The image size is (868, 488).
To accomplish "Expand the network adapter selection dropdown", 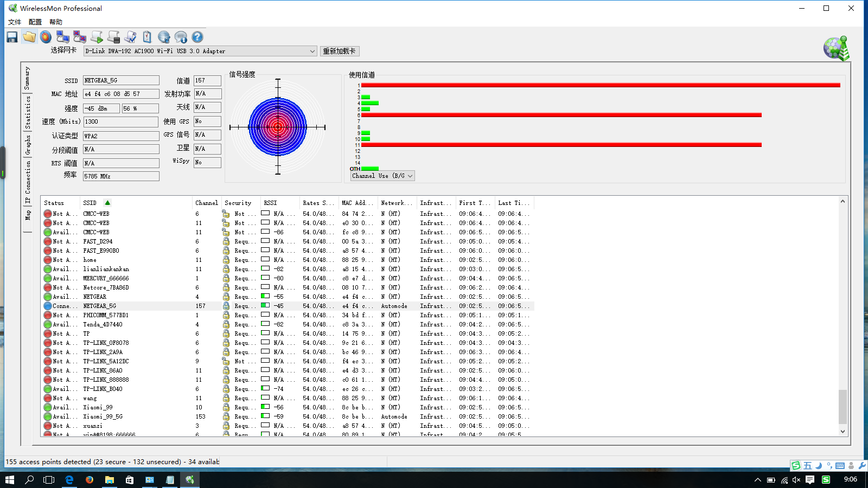I will 312,51.
